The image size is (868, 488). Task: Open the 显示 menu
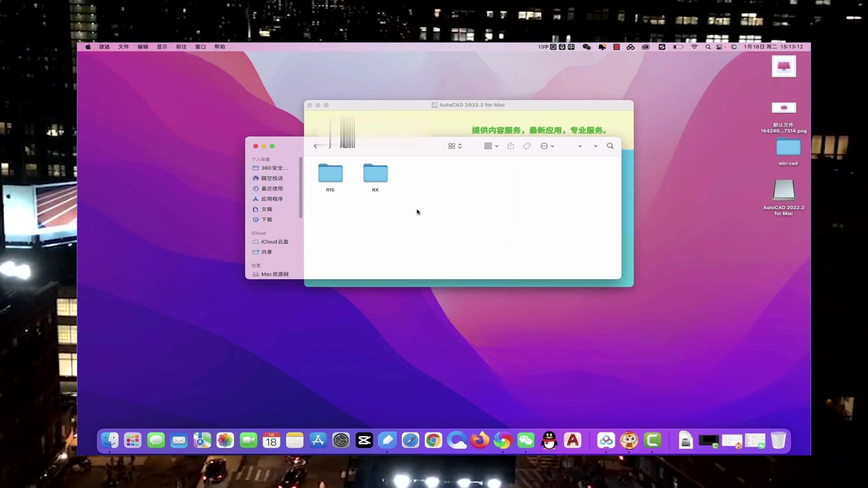(162, 47)
